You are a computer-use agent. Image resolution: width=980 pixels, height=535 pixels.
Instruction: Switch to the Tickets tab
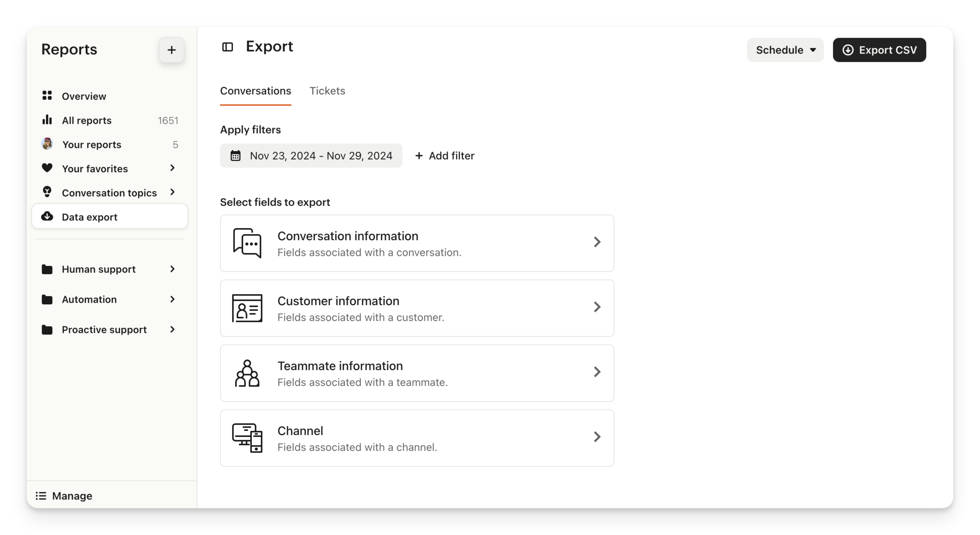(327, 91)
